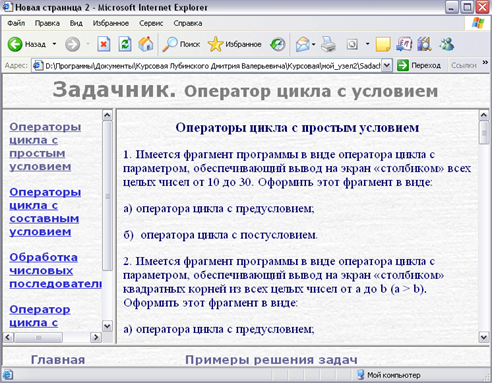This screenshot has height=383, width=492.
Task: Expand the Back button history arrow
Action: pyautogui.click(x=54, y=44)
